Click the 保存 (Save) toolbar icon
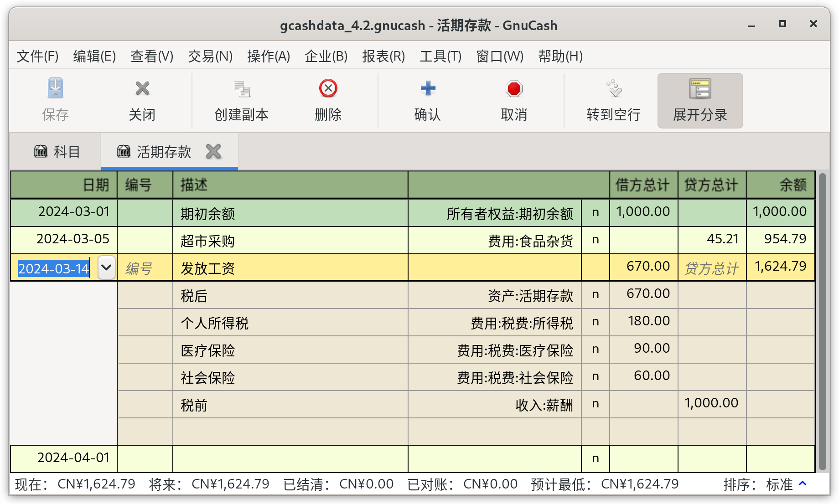This screenshot has width=839, height=504. (x=55, y=88)
